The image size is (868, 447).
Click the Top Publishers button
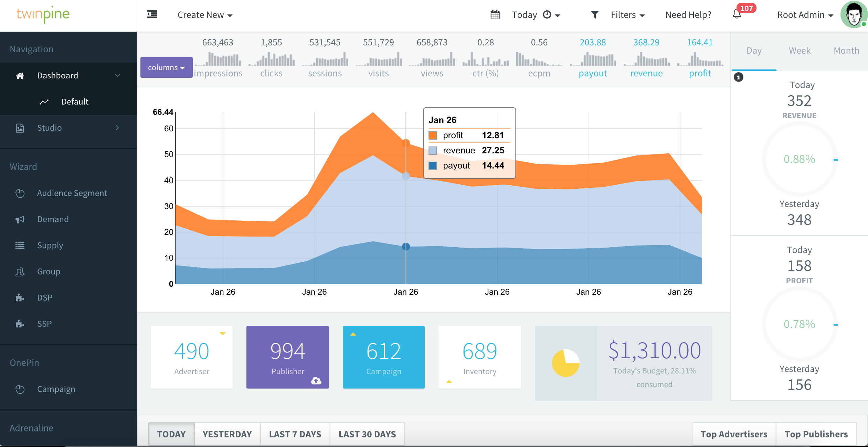coord(816,434)
